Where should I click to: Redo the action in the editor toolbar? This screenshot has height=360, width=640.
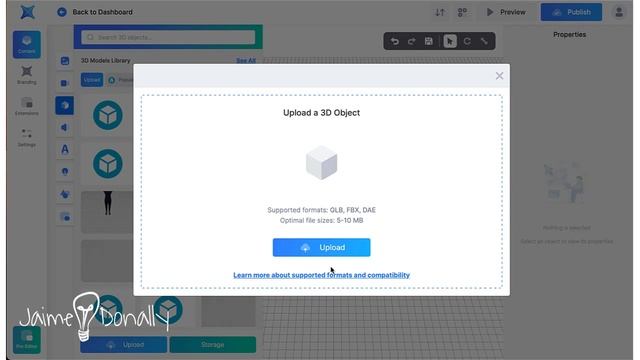(x=411, y=41)
